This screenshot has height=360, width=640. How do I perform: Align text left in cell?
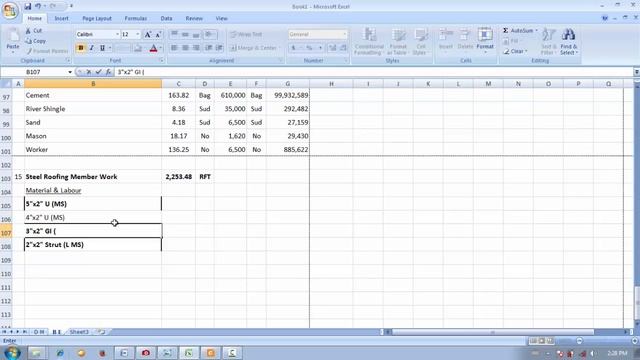click(174, 48)
